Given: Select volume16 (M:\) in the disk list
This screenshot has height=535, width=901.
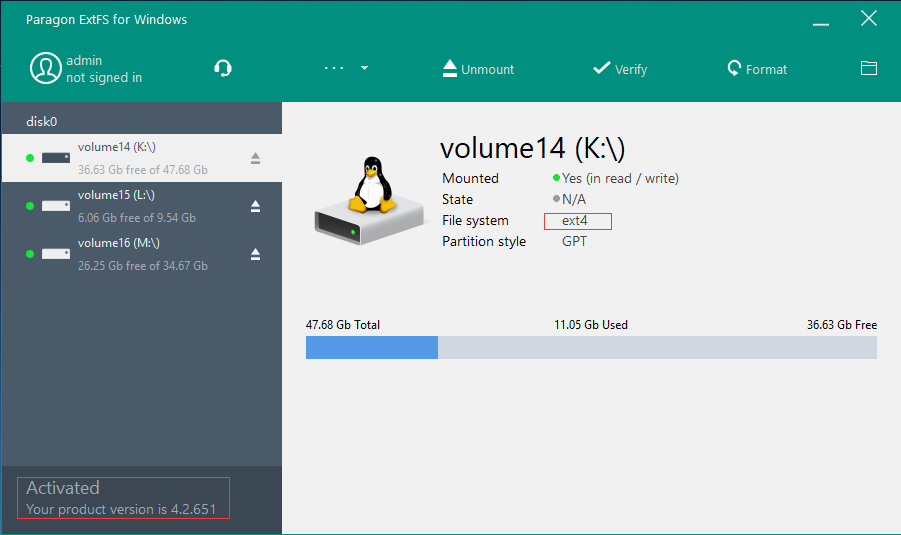Looking at the screenshot, I should click(x=142, y=254).
